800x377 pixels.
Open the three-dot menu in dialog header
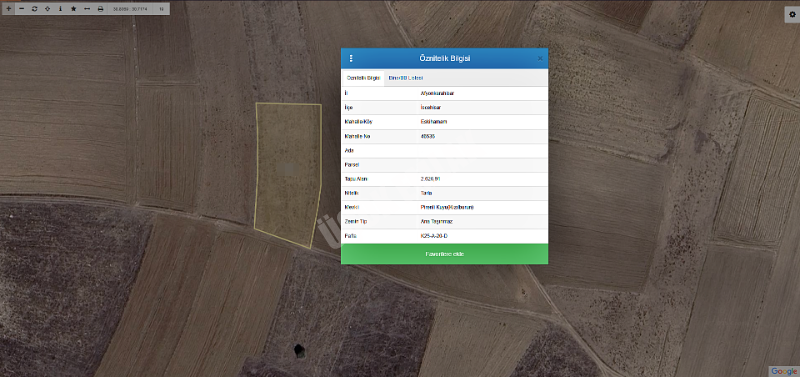(x=351, y=59)
